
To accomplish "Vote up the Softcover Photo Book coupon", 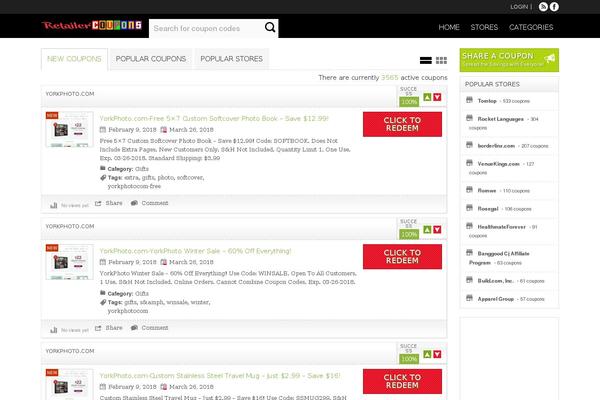I will point(427,97).
